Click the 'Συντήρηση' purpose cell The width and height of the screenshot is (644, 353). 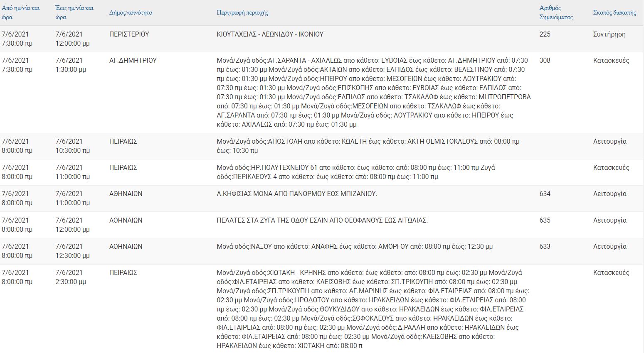(x=609, y=34)
